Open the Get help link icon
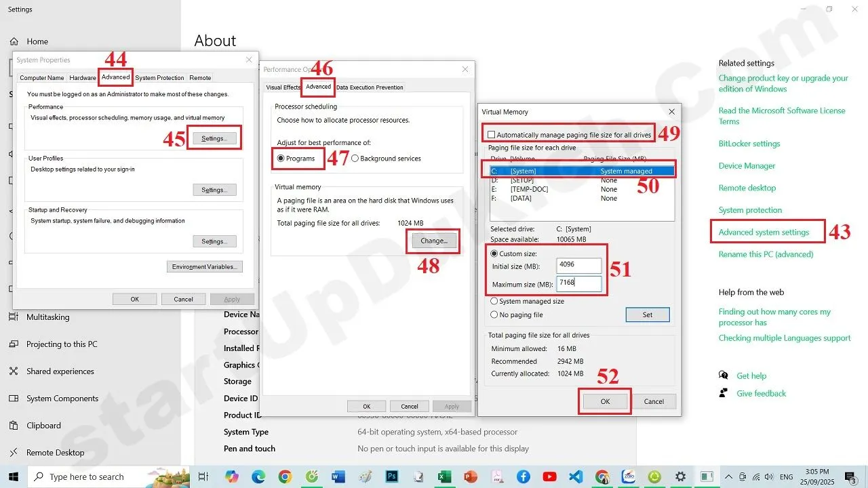The width and height of the screenshot is (868, 488). click(x=724, y=376)
